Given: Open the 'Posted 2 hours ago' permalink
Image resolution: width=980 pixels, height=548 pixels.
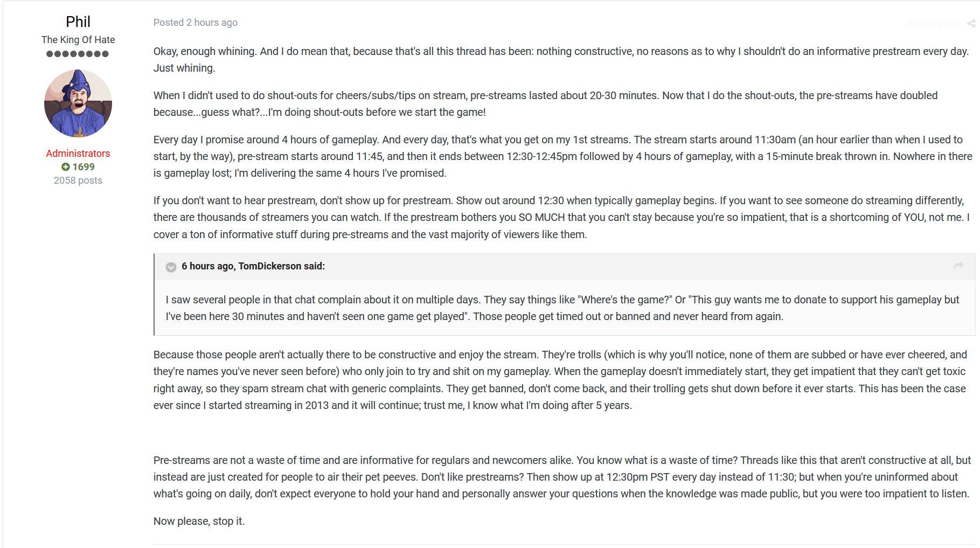Looking at the screenshot, I should pos(196,23).
